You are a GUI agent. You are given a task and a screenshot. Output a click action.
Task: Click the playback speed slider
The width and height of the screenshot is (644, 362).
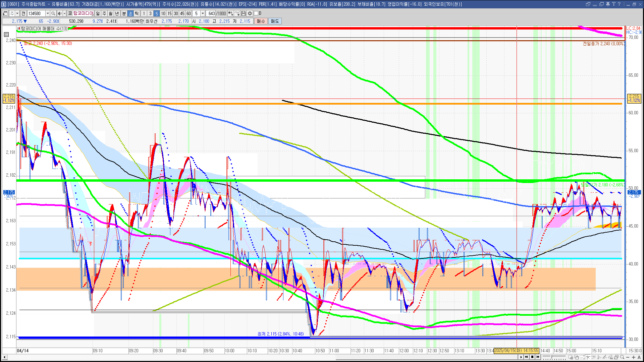pos(552,357)
